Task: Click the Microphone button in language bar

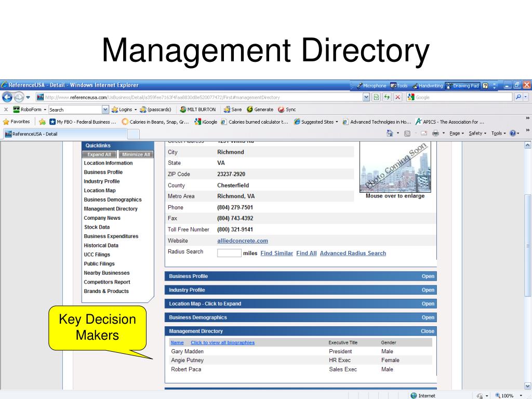Action: 371,86
